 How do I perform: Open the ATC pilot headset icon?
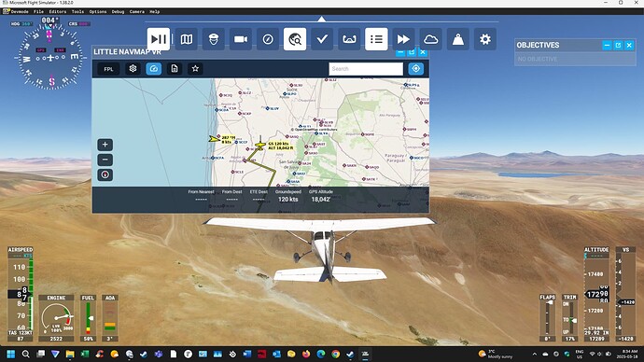(x=214, y=39)
